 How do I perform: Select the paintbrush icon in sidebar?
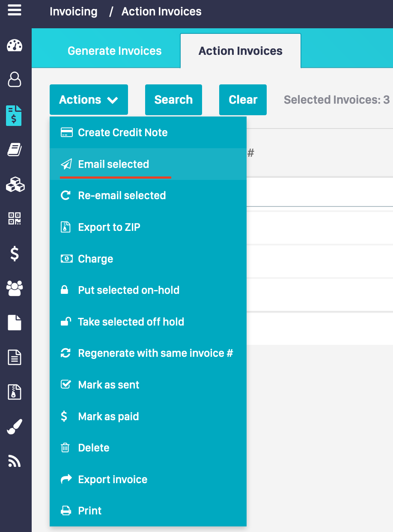coord(15,427)
